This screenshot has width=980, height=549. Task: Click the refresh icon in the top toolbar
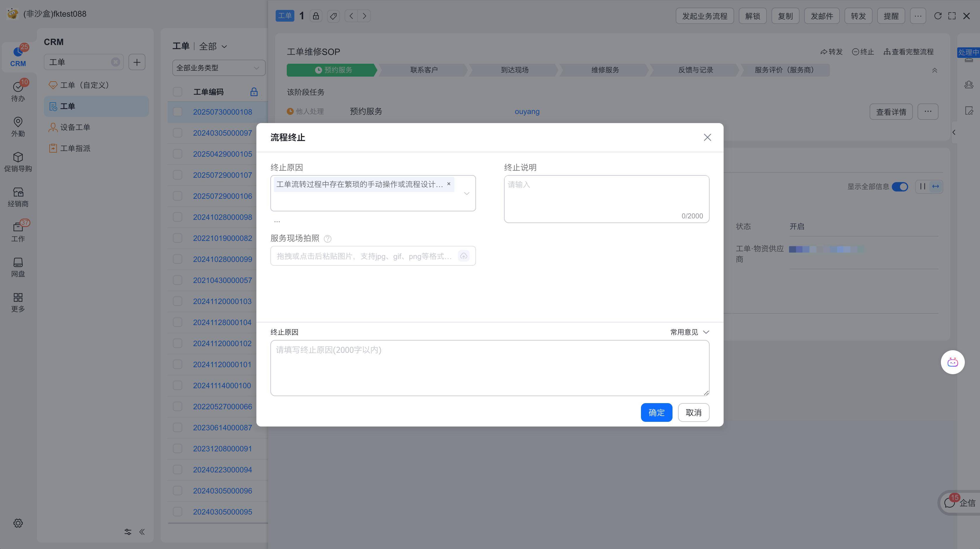pyautogui.click(x=938, y=16)
